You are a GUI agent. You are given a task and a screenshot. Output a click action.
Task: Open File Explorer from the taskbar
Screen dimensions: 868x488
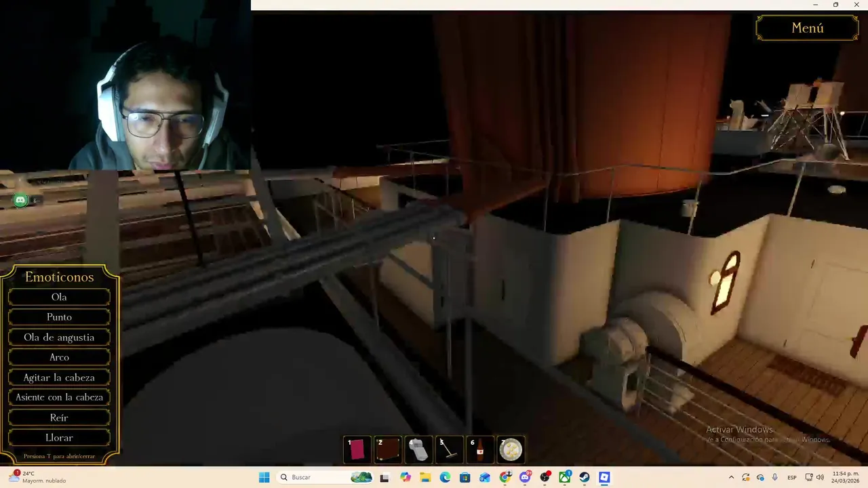click(425, 477)
